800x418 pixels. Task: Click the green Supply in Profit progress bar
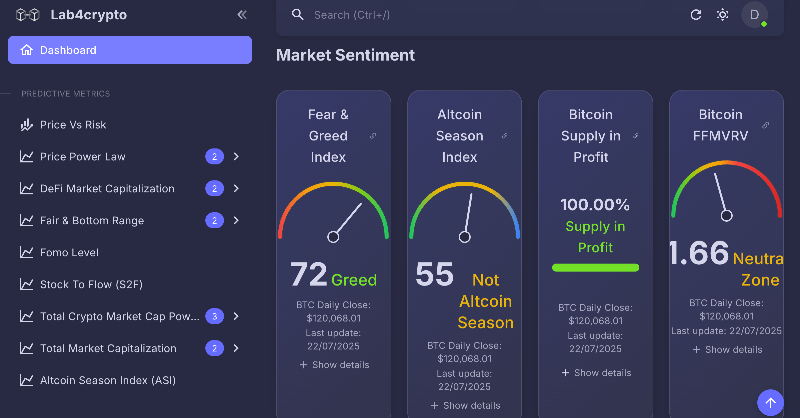pos(595,267)
